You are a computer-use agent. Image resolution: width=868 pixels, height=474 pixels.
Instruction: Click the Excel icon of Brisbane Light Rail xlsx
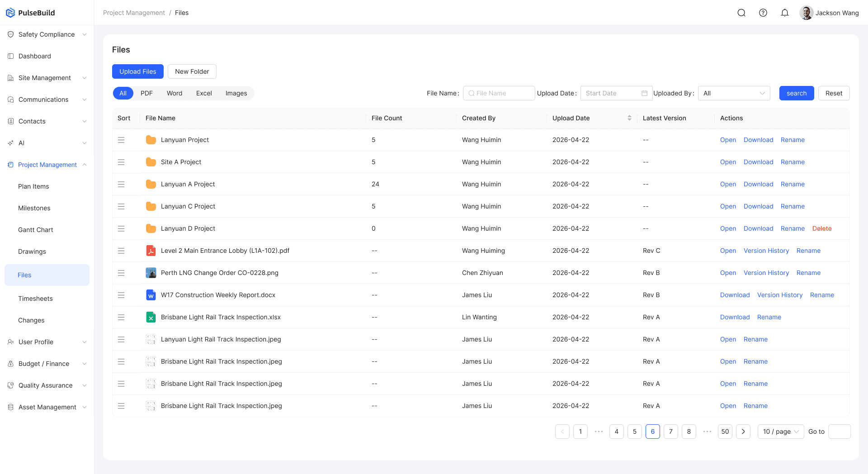click(151, 317)
